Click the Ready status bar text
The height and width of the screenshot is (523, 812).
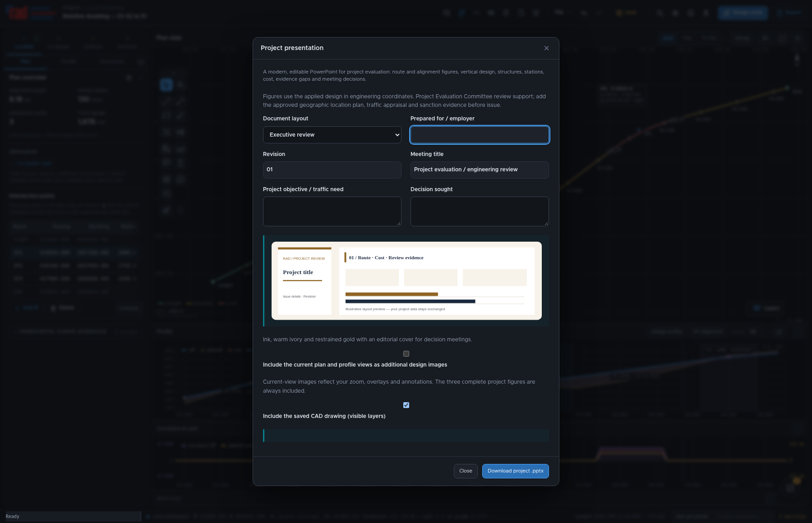coord(13,517)
